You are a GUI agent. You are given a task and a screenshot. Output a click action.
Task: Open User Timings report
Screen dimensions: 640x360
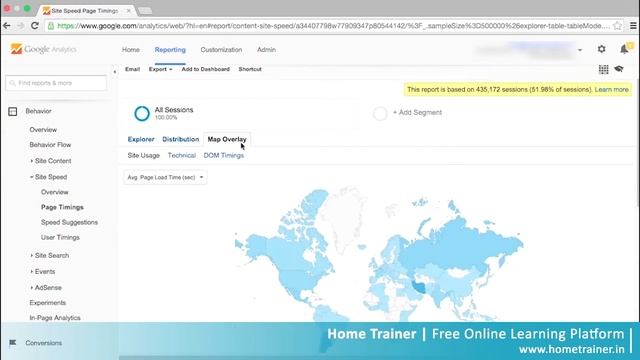pyautogui.click(x=60, y=238)
